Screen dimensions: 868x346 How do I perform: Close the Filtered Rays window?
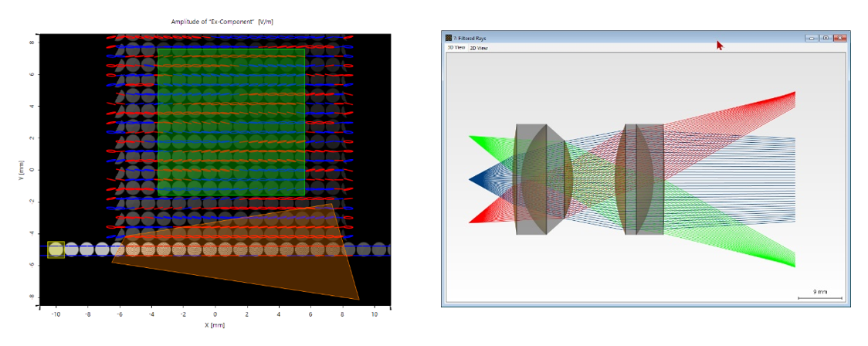[839, 37]
